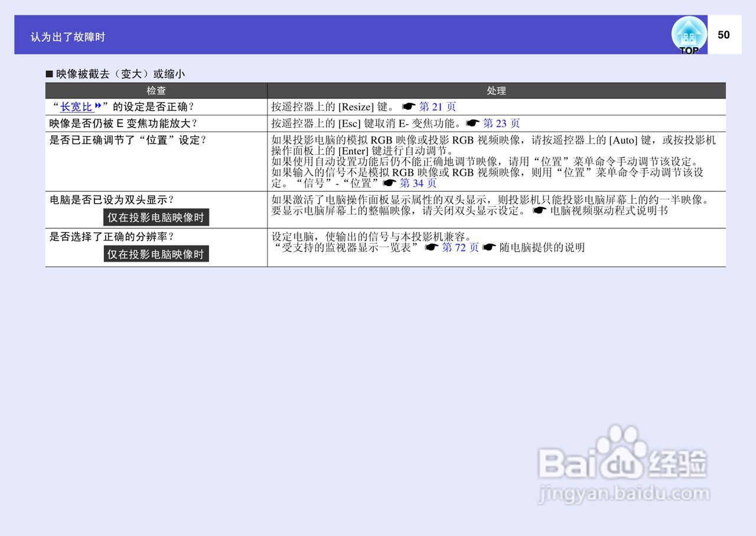Click the hand icon before 电脑视频驱动程式说明书
This screenshot has height=536, width=756.
pos(540,210)
